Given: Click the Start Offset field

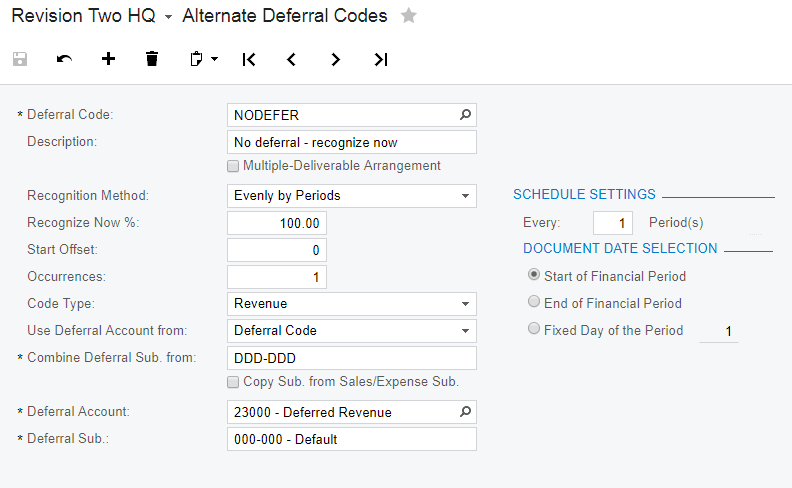Looking at the screenshot, I should coord(277,250).
